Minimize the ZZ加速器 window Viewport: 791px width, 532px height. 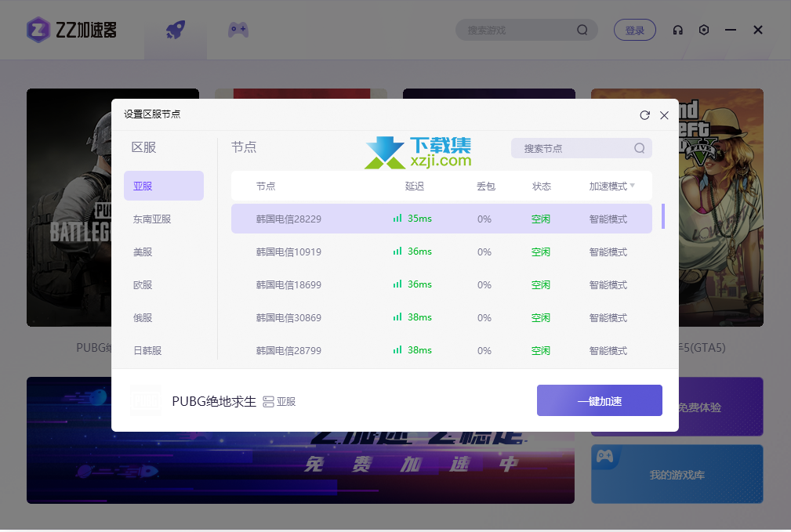(731, 31)
